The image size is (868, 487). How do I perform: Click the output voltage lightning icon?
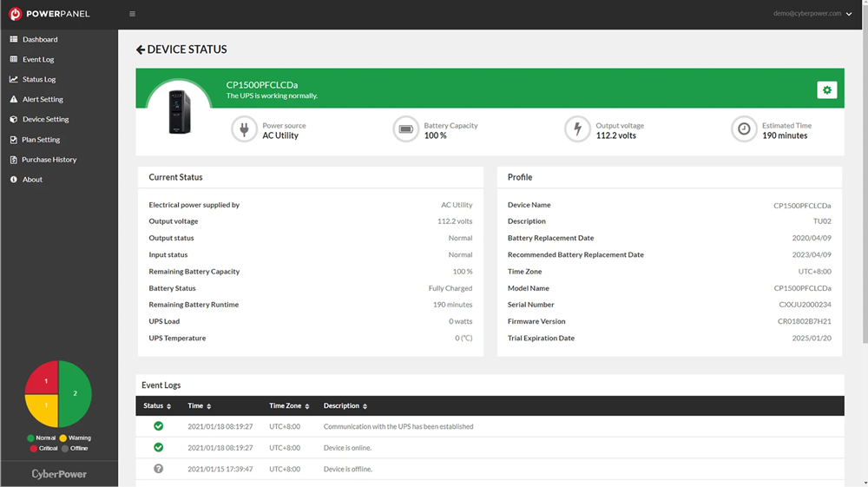577,129
